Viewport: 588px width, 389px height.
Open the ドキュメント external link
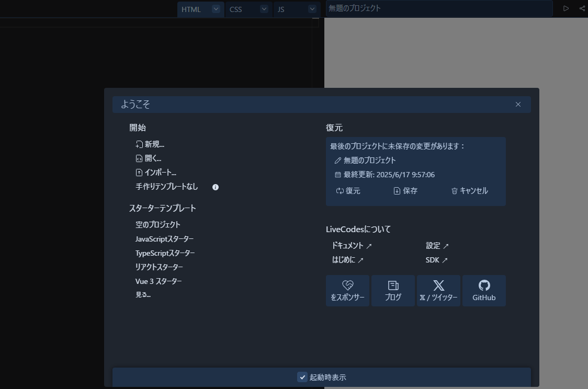(x=352, y=245)
